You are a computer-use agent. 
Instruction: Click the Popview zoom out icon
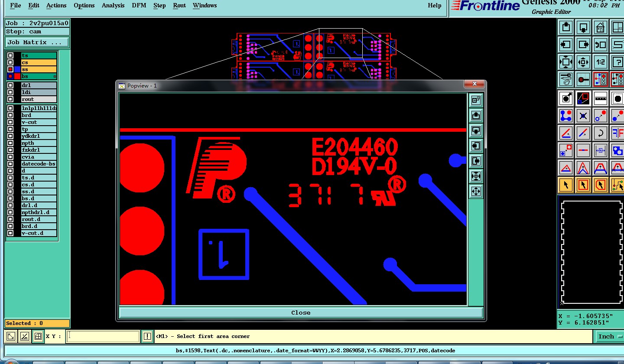476,191
